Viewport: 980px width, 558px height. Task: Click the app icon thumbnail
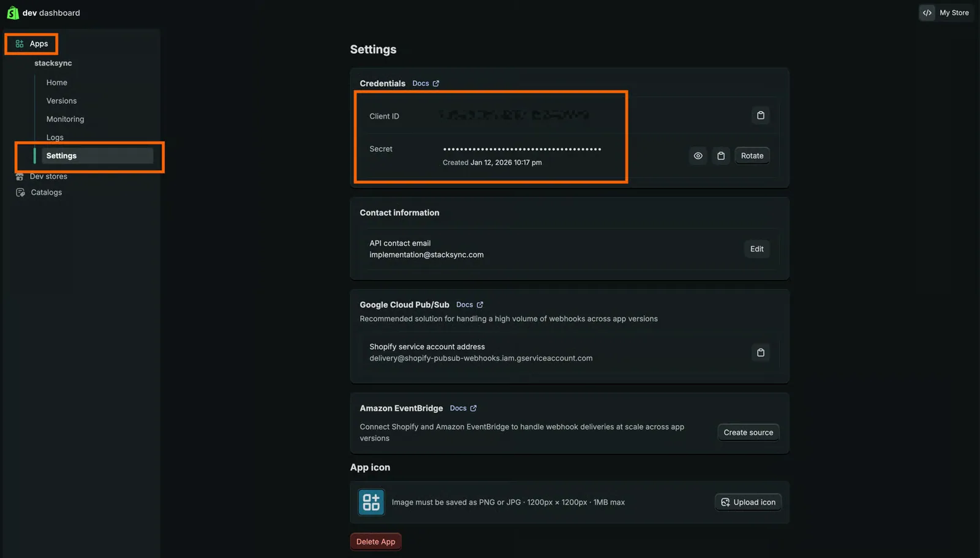371,502
